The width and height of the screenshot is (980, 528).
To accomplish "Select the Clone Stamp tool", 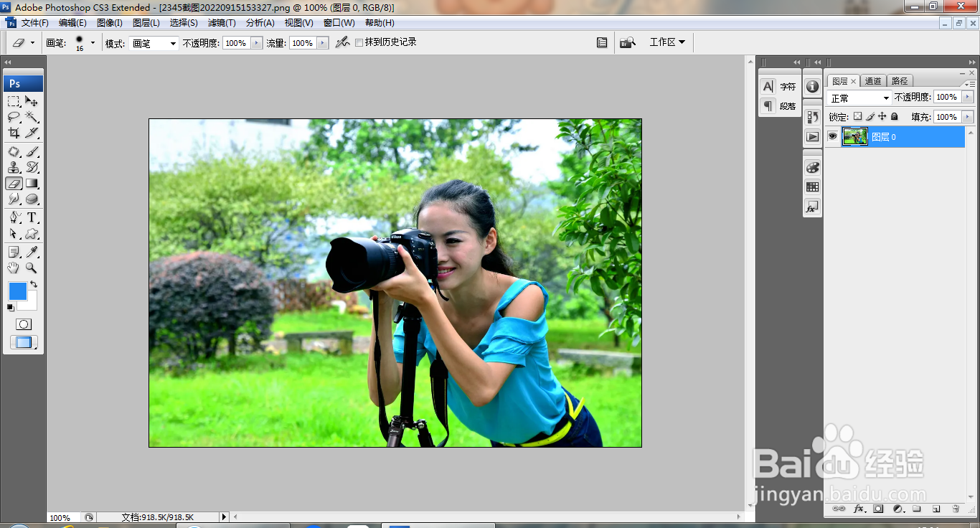I will coord(14,167).
